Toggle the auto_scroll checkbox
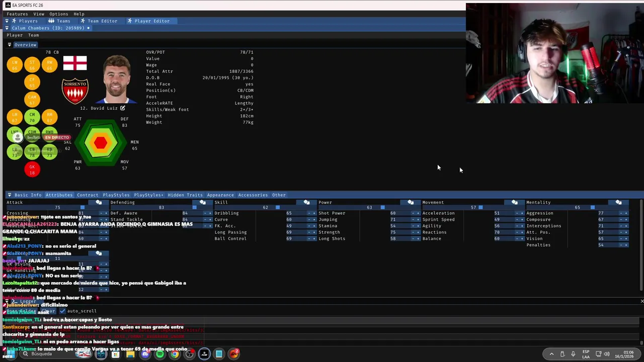644x362 pixels. [63, 311]
